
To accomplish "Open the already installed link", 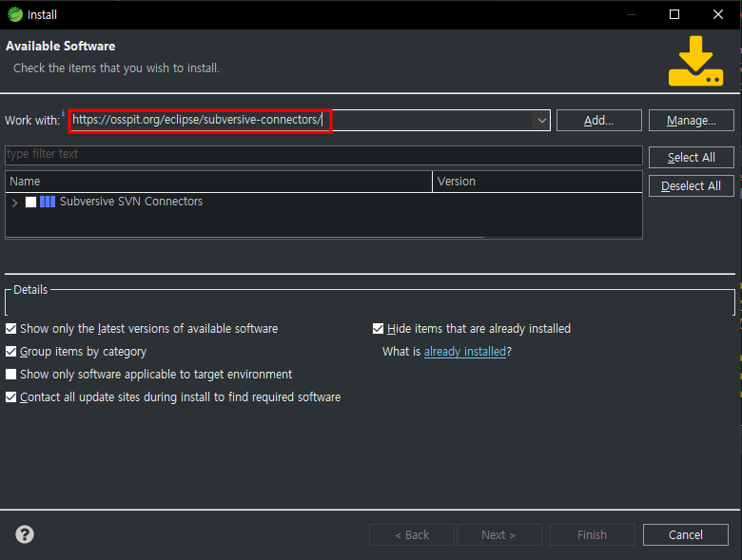I will click(465, 352).
